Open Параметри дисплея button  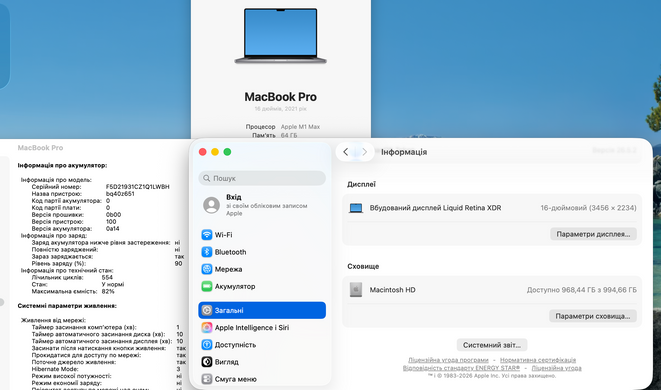[x=593, y=234]
